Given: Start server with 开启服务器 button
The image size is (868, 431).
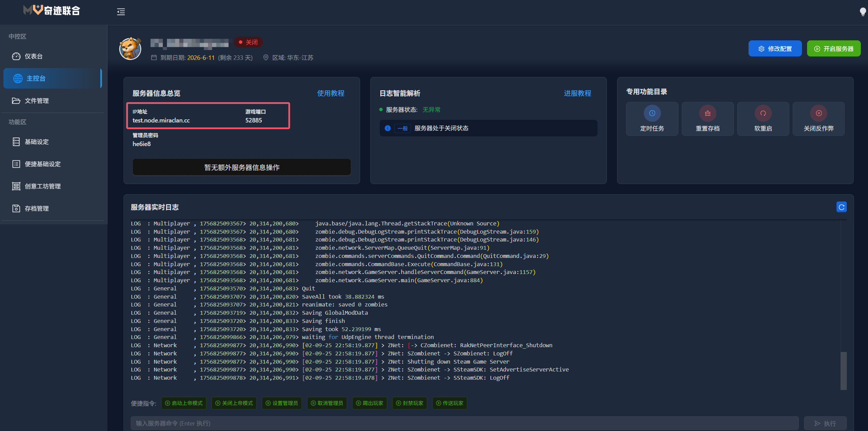Looking at the screenshot, I should 833,49.
